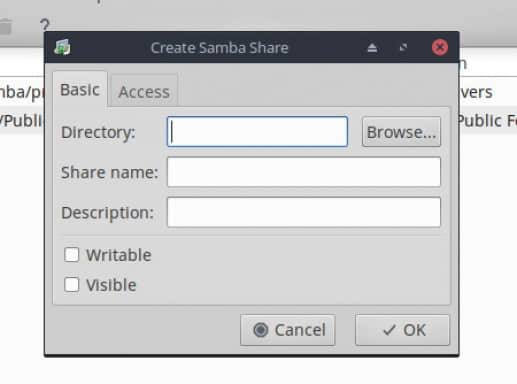Close the Create Samba Share dialog
Image resolution: width=517 pixels, height=384 pixels.
pyautogui.click(x=440, y=47)
